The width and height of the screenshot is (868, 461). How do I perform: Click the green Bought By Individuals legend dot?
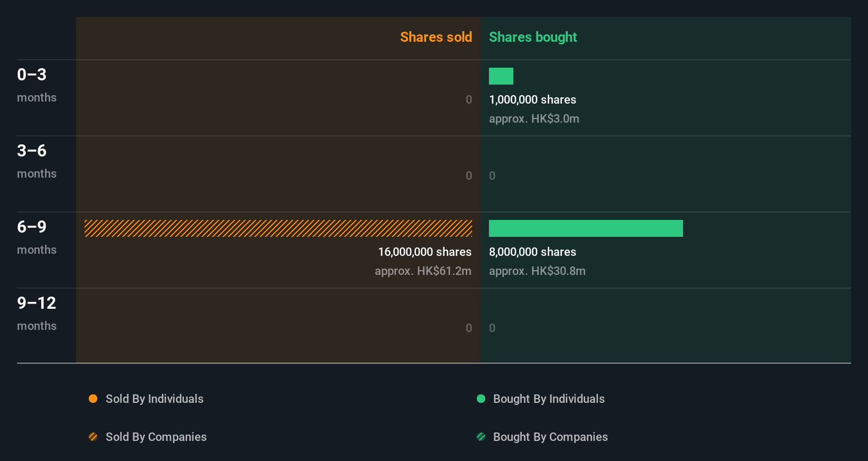481,399
